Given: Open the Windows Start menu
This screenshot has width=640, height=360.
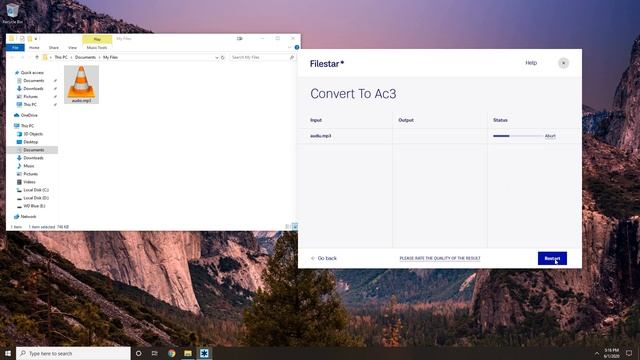Looking at the screenshot, I should tap(8, 353).
